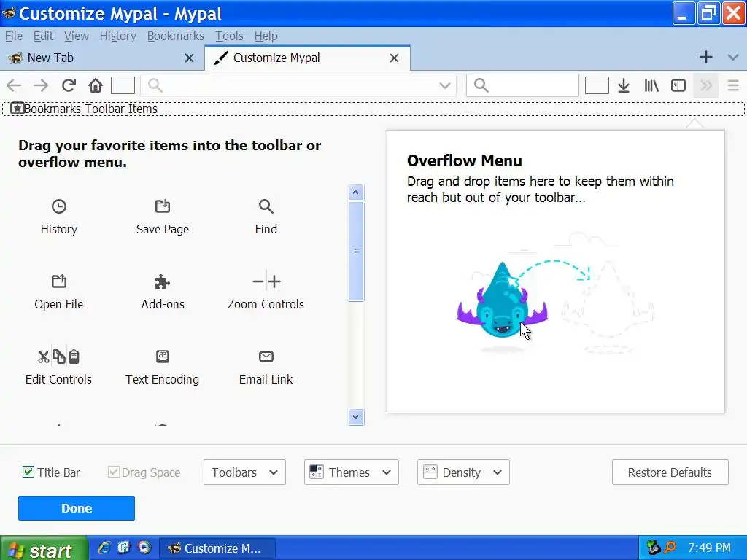Select the Save Page item
This screenshot has width=747, height=560.
point(163,217)
